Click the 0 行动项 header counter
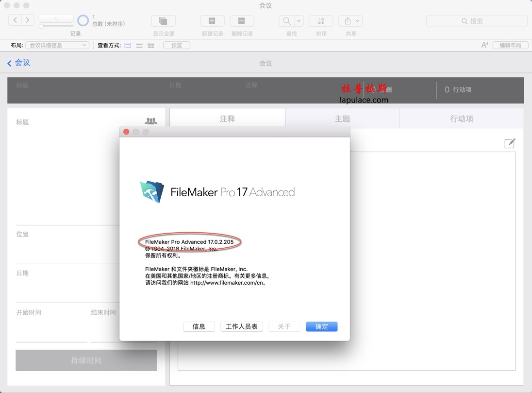 (458, 90)
